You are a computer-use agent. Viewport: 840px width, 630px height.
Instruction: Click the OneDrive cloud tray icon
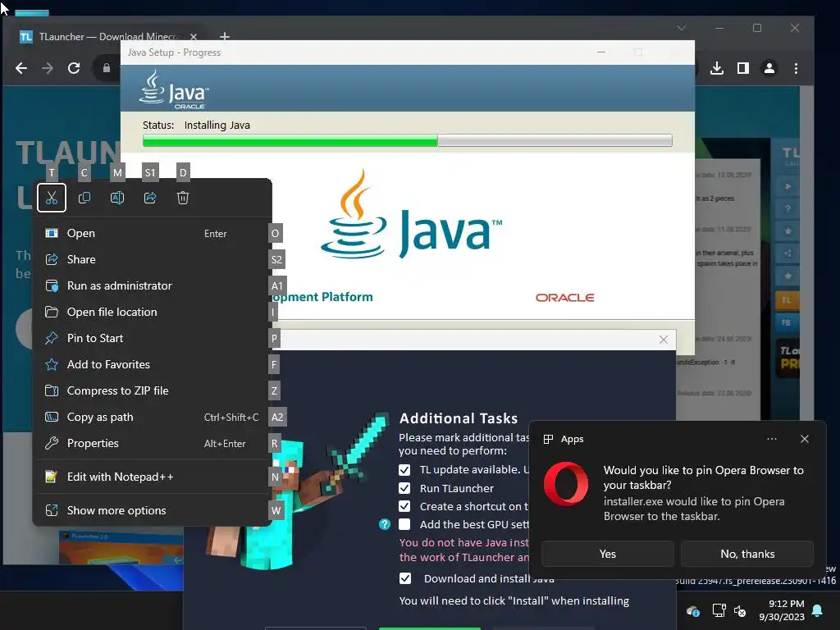[692, 610]
